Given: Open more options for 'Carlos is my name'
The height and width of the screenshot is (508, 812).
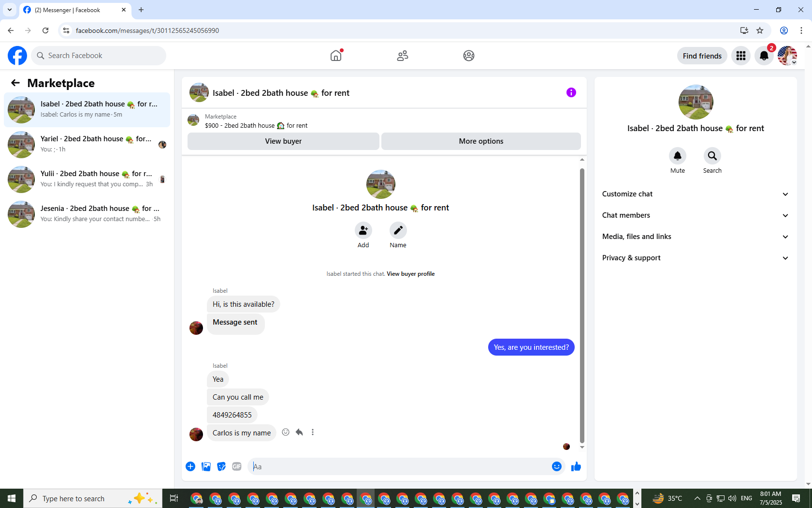Looking at the screenshot, I should (x=313, y=432).
